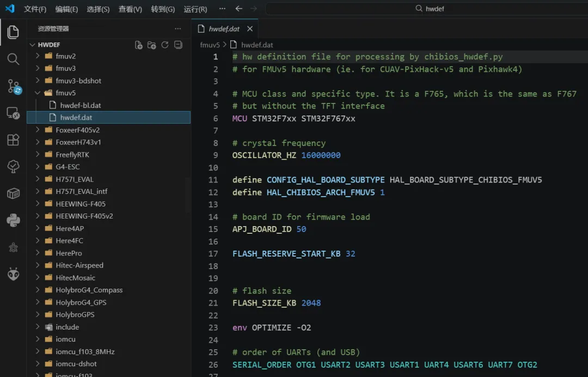The image size is (588, 377).
Task: Open the 运行(R) menu
Action: [195, 9]
